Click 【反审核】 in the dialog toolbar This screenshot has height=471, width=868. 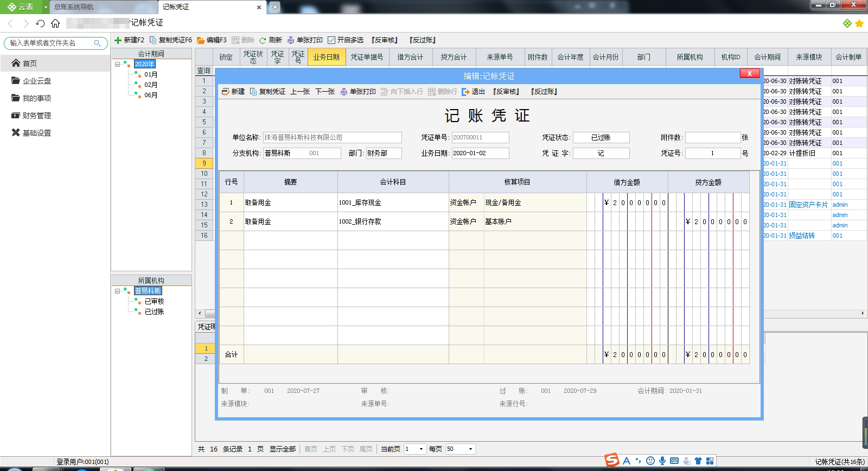(506, 92)
